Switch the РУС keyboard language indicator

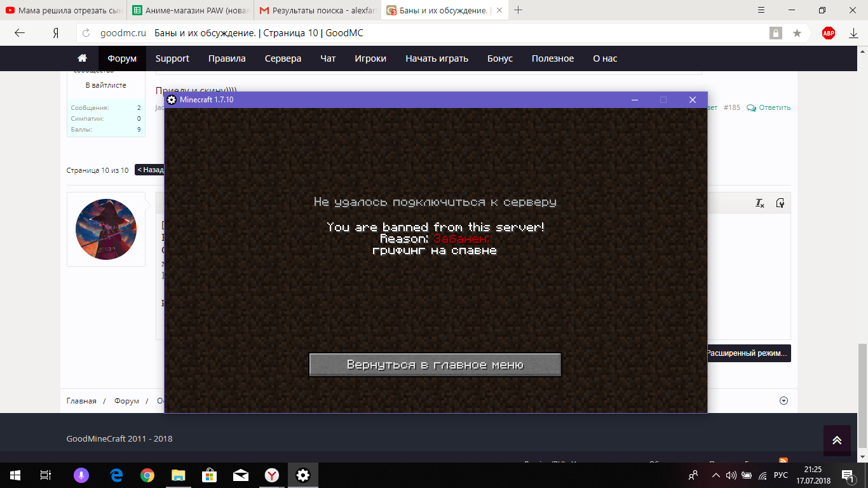pyautogui.click(x=781, y=475)
